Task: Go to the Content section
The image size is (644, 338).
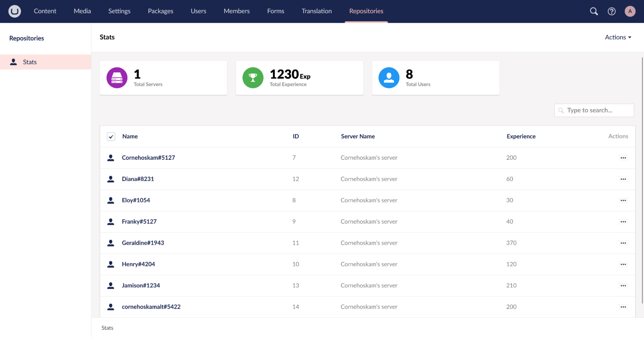Action: click(x=45, y=11)
